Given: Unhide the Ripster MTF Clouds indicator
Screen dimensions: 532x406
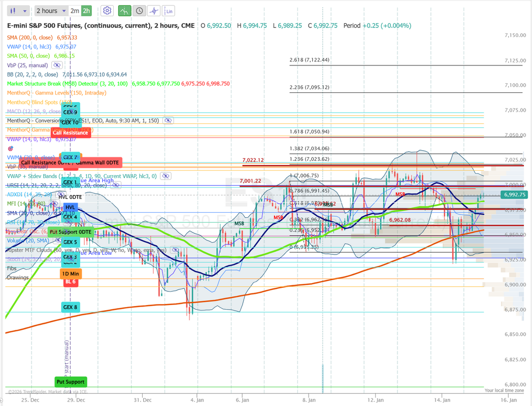Looking at the screenshot, I should coord(175,250).
